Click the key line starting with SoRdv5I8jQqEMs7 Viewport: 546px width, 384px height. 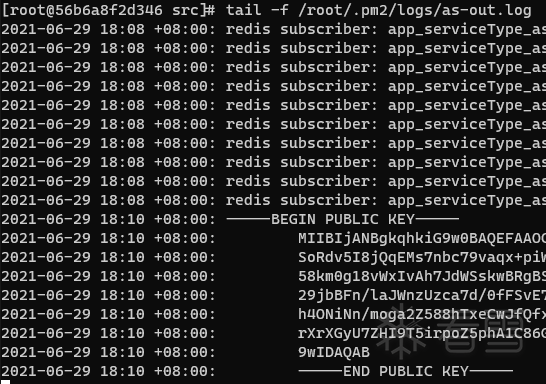point(422,257)
